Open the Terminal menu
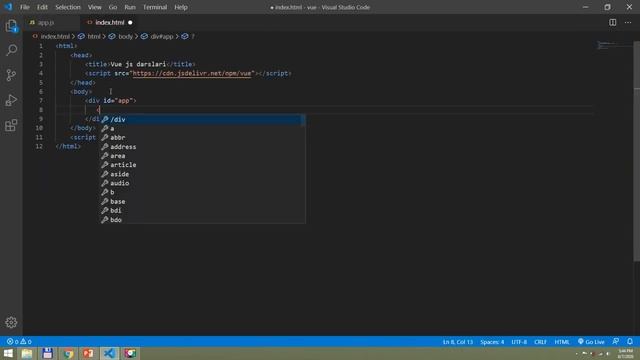Viewport: 640px width, 360px height. click(x=155, y=7)
